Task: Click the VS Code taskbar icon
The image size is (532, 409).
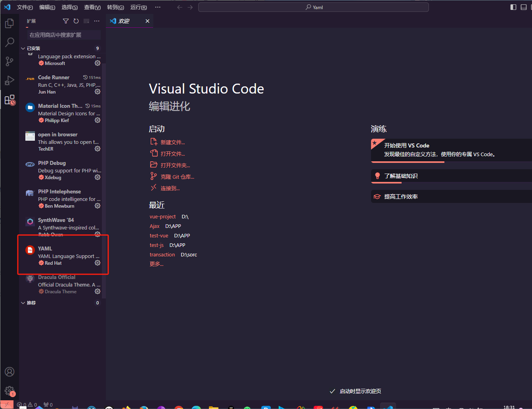Action: (x=388, y=407)
